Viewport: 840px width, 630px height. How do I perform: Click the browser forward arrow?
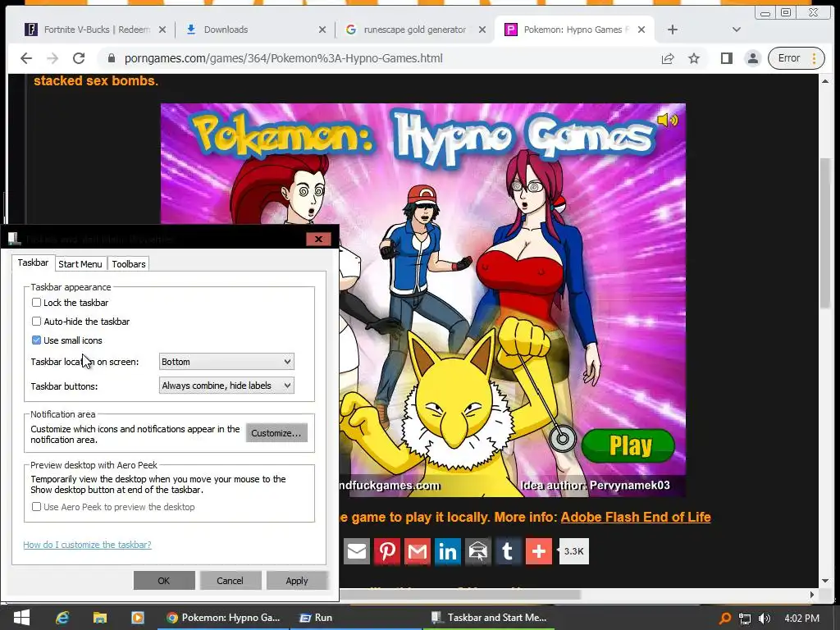52,58
